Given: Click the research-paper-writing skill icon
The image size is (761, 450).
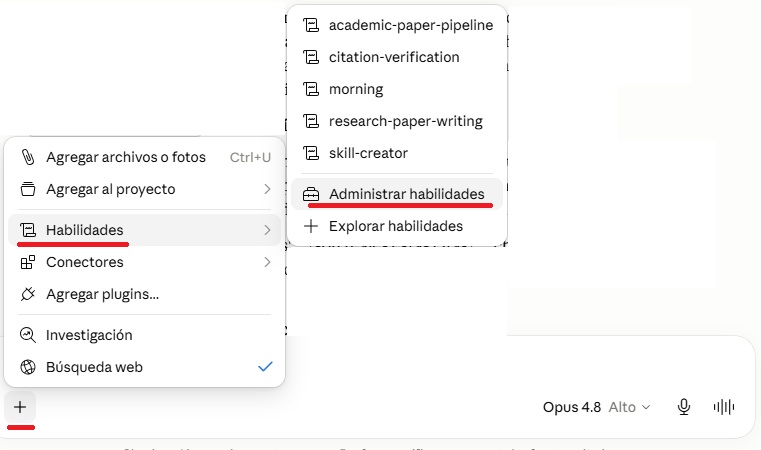Looking at the screenshot, I should tap(311, 121).
